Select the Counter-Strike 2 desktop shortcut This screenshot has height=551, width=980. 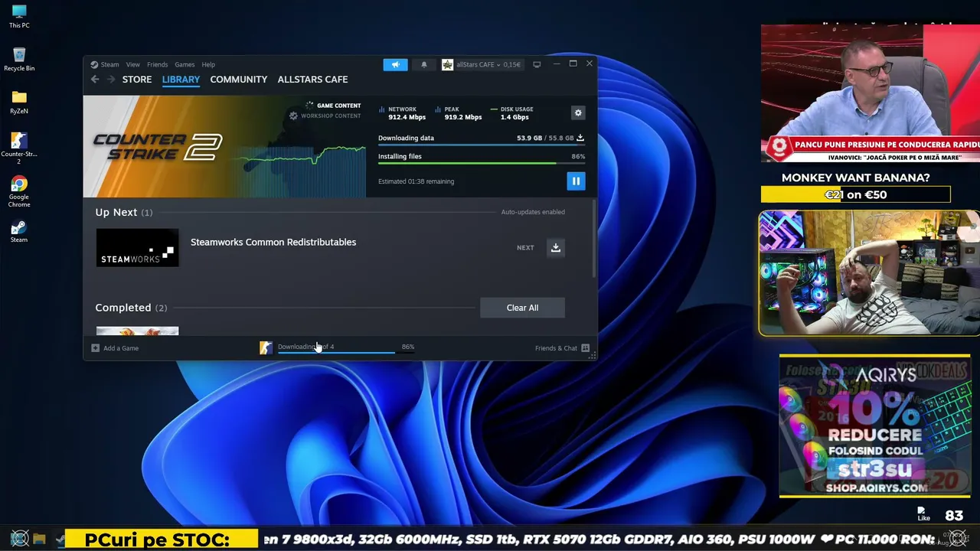click(19, 148)
